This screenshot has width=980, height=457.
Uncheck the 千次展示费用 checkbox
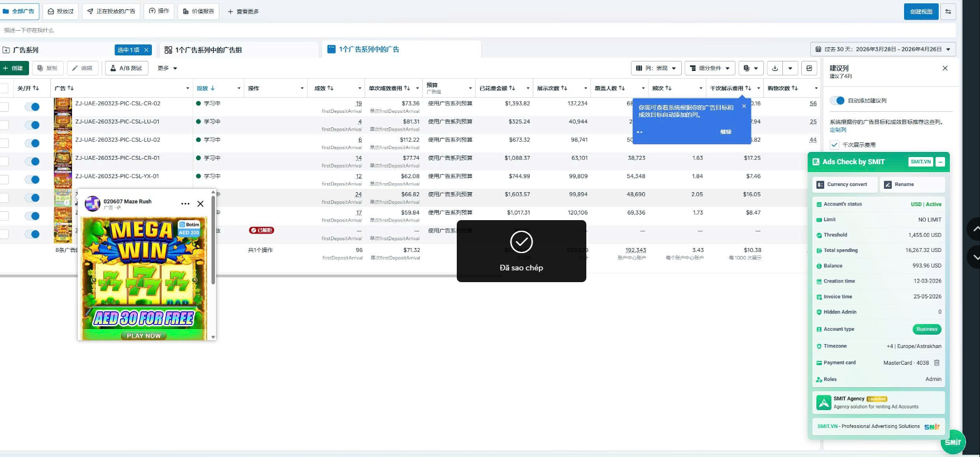(x=834, y=145)
